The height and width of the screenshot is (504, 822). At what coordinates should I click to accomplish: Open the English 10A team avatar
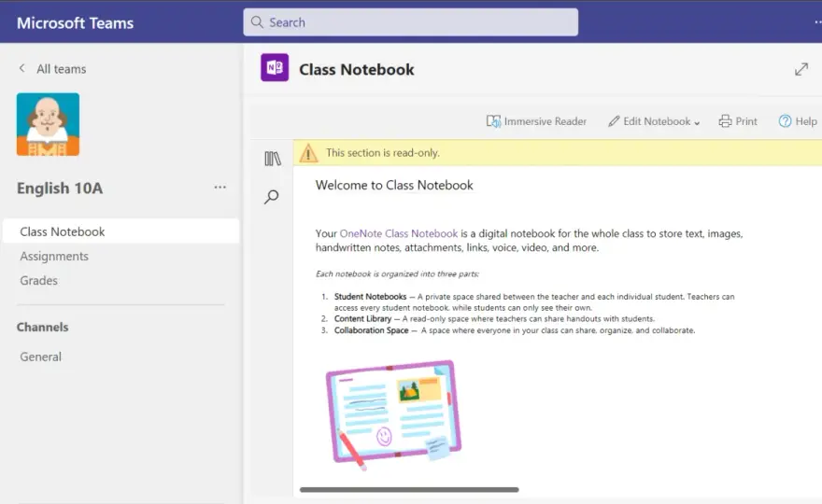48,124
